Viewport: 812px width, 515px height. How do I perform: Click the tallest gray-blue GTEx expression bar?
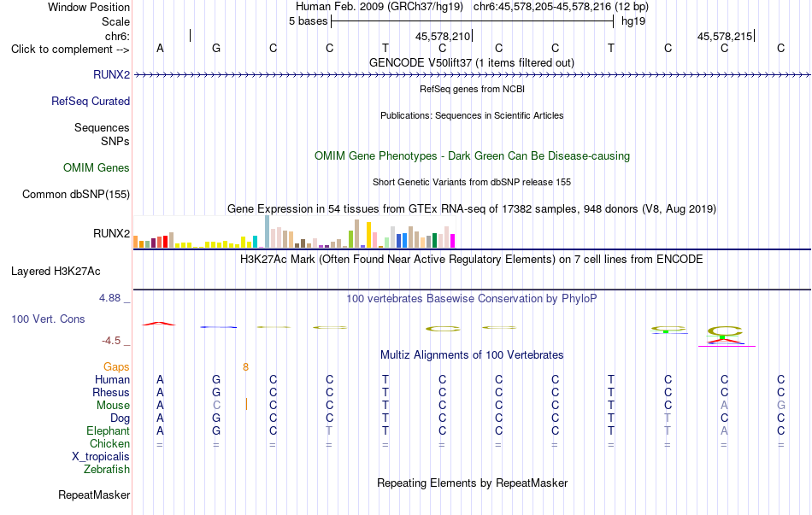(x=268, y=231)
